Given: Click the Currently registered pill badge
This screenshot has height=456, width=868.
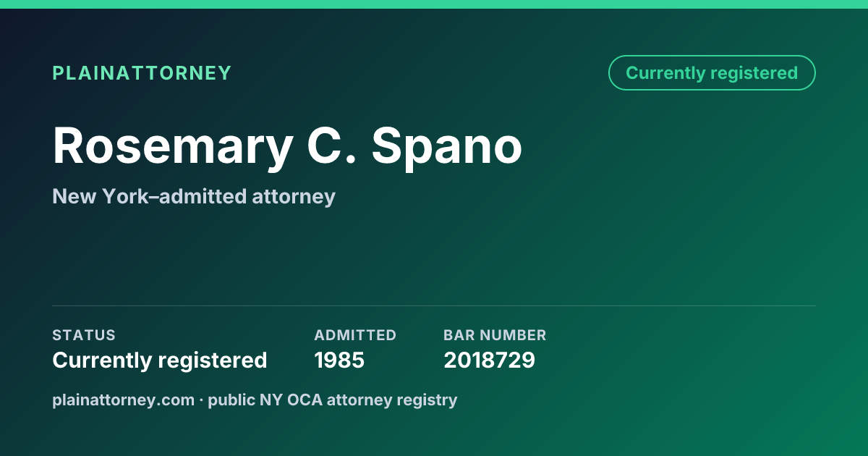Looking at the screenshot, I should (x=712, y=72).
